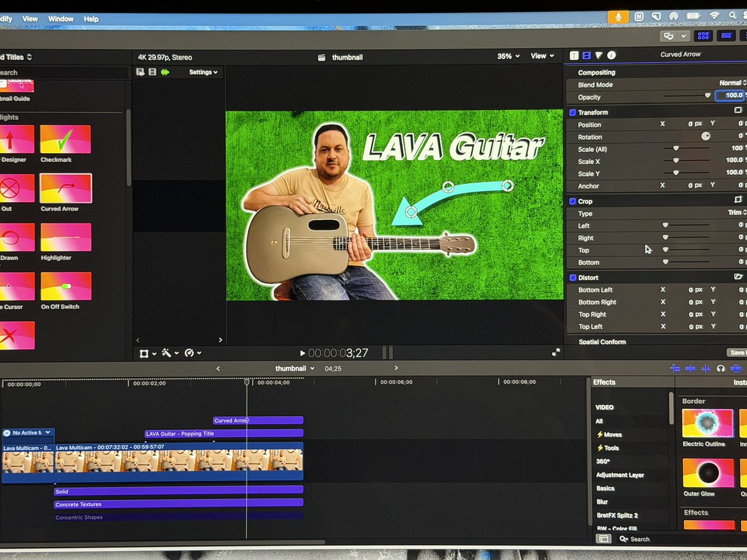Disable the Crop checkbox

point(573,202)
